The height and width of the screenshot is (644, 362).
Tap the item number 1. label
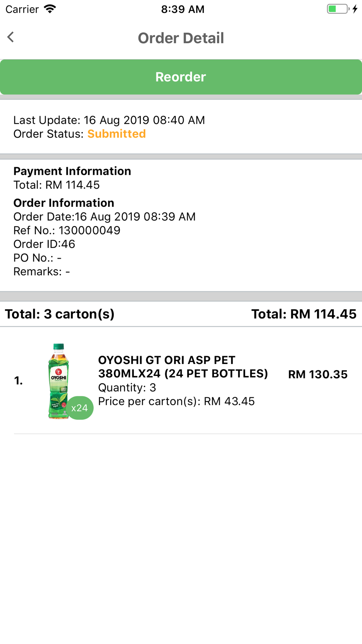point(18,381)
